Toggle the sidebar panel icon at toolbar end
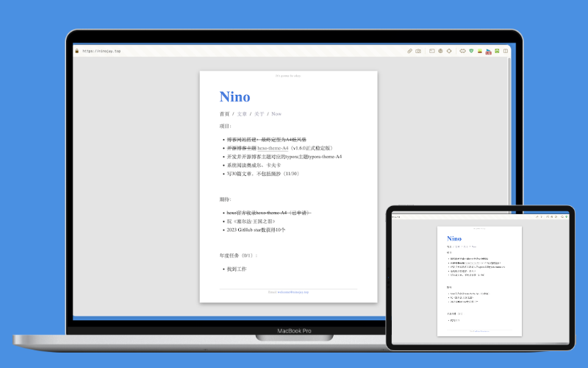 [506, 51]
